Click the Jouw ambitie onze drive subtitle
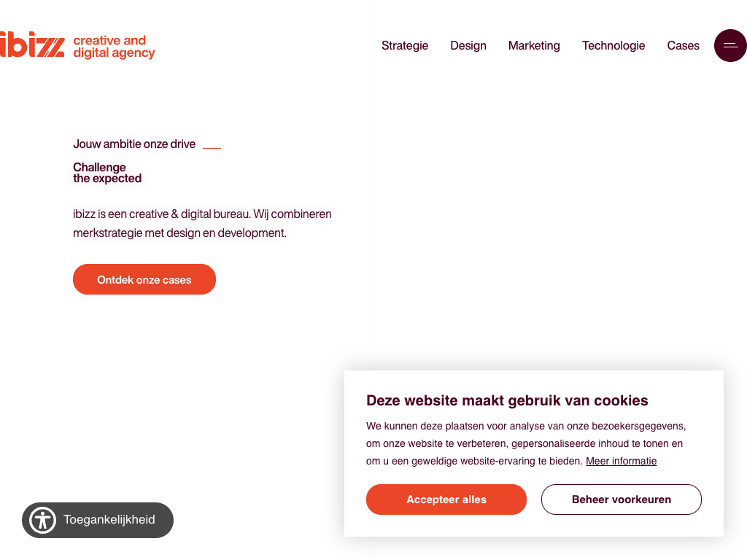 point(134,144)
